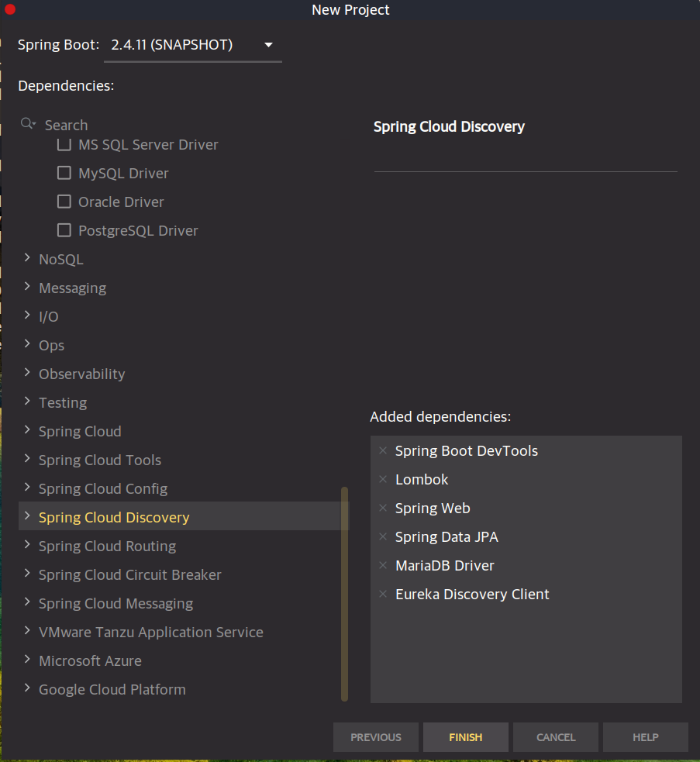Image resolution: width=700 pixels, height=762 pixels.
Task: Check the Oracle Driver option
Action: (64, 201)
